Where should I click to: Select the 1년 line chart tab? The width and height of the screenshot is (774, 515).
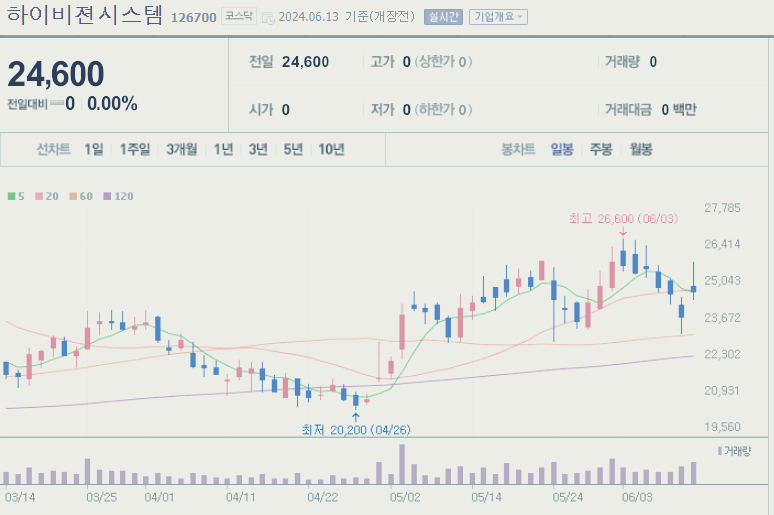tap(223, 149)
